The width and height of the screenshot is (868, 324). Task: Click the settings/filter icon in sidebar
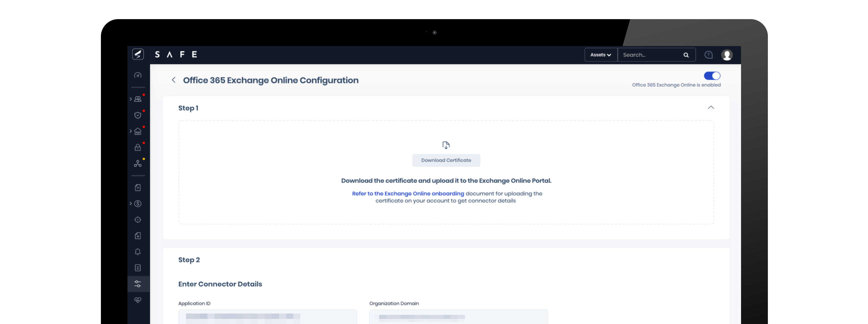[x=138, y=284]
